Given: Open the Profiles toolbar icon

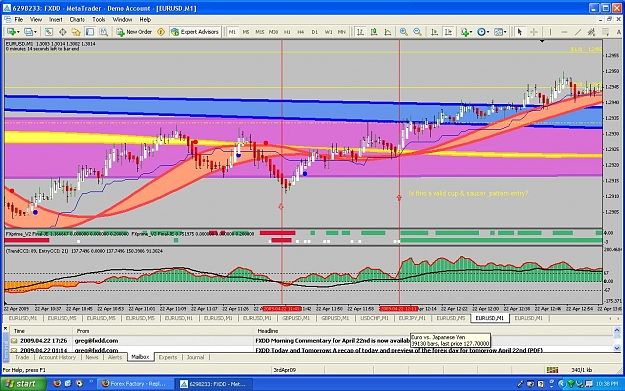Looking at the screenshot, I should (28, 32).
